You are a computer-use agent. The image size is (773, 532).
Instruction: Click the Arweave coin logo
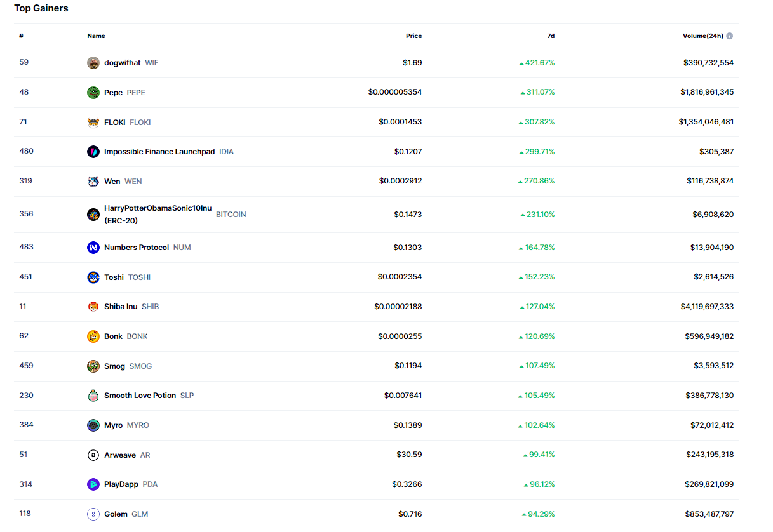tap(93, 455)
